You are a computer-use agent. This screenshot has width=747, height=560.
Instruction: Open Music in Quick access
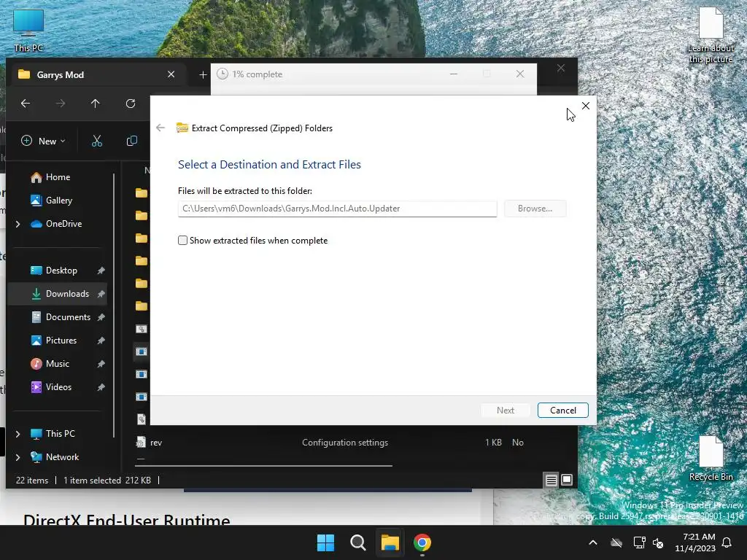57,364
